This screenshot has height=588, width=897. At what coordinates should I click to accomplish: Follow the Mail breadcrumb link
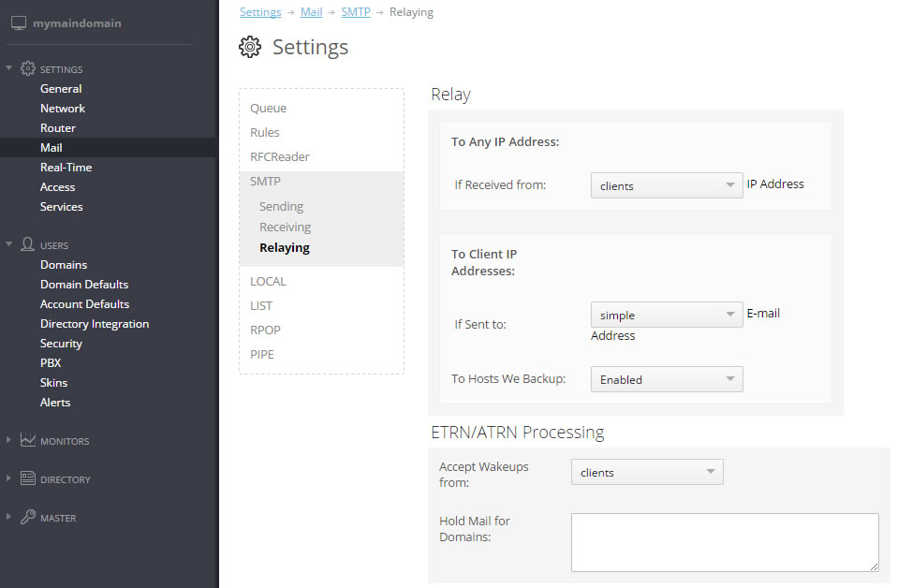311,12
